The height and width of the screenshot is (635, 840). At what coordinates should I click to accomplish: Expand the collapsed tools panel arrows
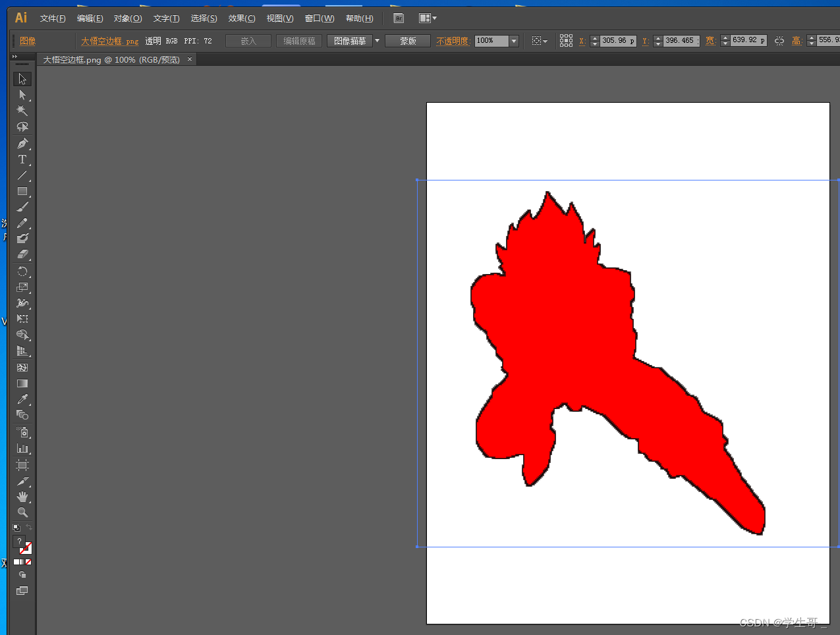pyautogui.click(x=14, y=57)
